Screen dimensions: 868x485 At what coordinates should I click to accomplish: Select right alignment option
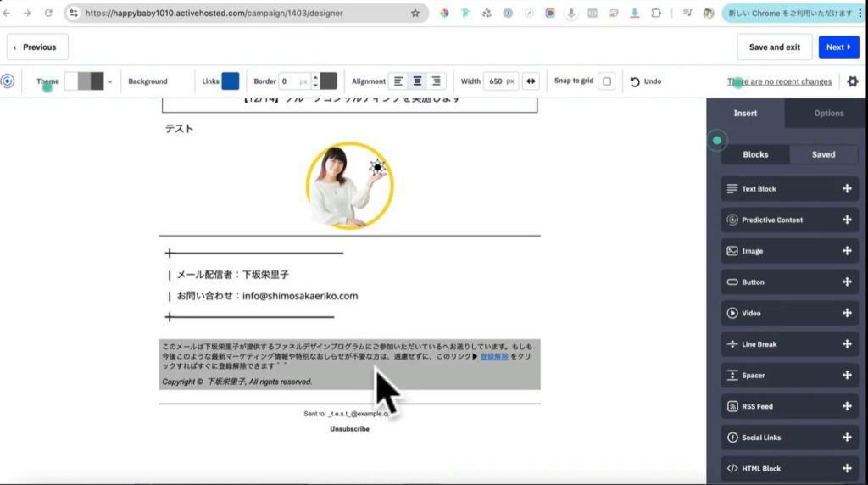pos(436,81)
